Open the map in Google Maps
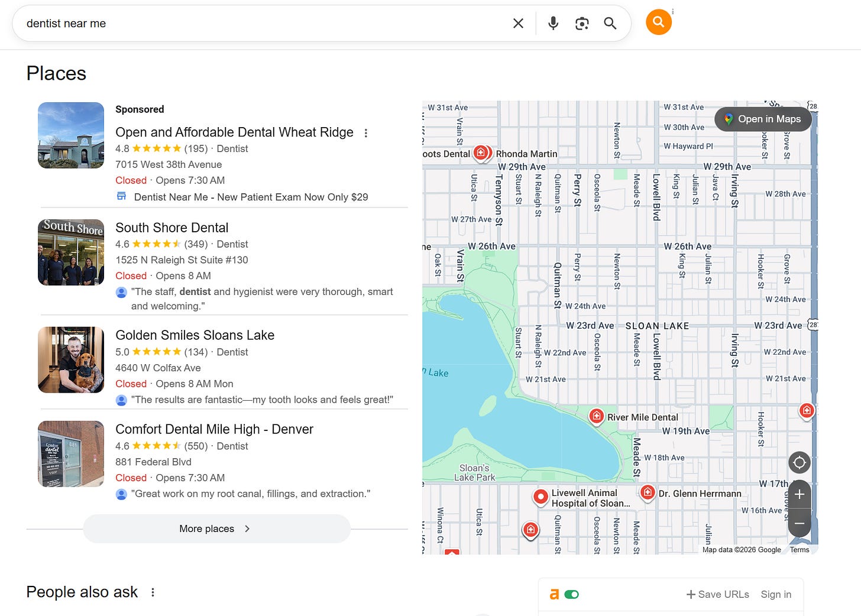861x616 pixels. point(762,119)
